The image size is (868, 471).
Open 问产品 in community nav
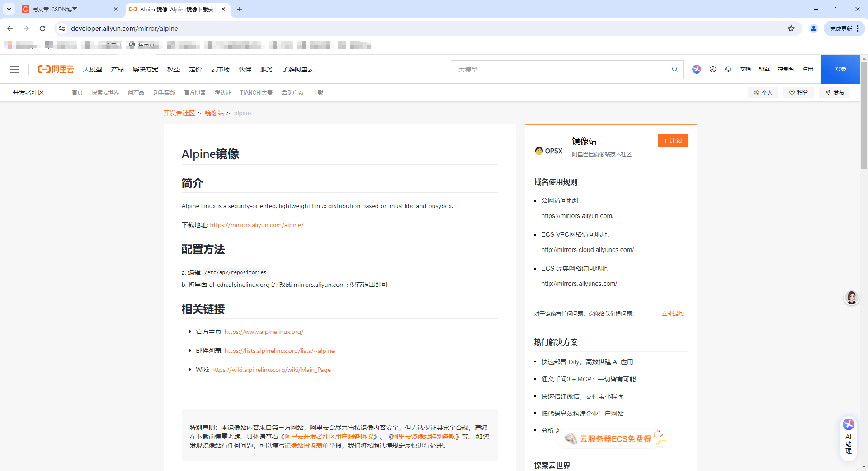tap(136, 93)
